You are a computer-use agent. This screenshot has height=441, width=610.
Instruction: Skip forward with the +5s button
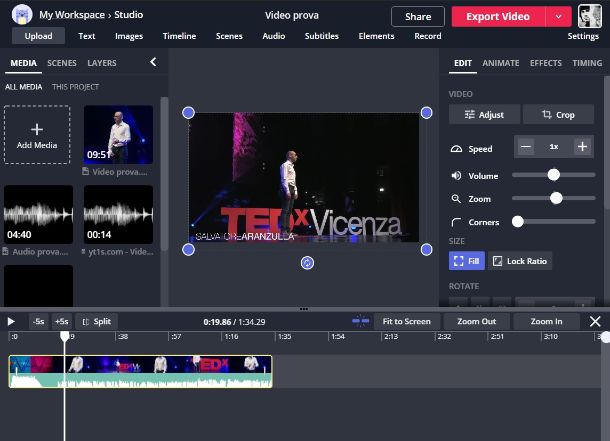tap(62, 322)
